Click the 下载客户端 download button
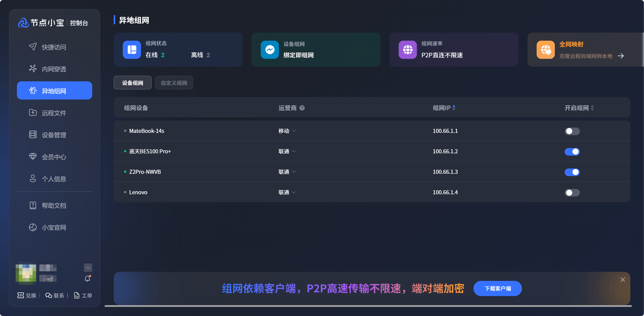Viewport: 644px width, 316px height. (x=497, y=288)
